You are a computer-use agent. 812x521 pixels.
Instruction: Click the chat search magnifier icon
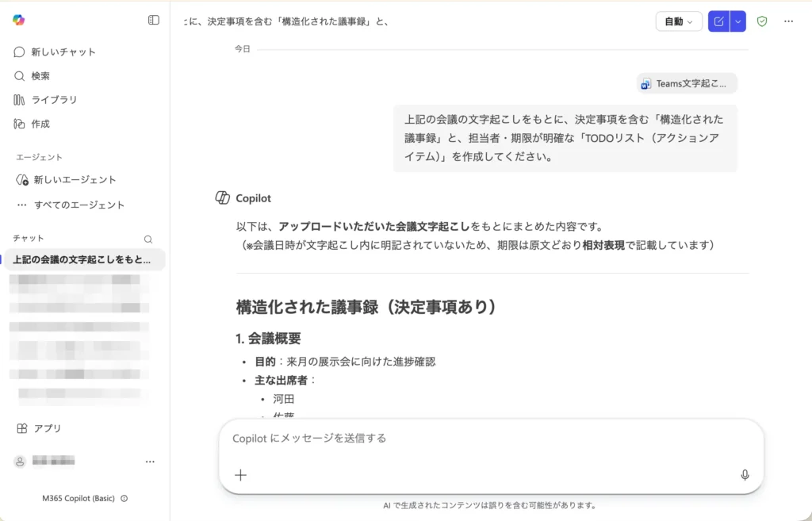coord(148,239)
